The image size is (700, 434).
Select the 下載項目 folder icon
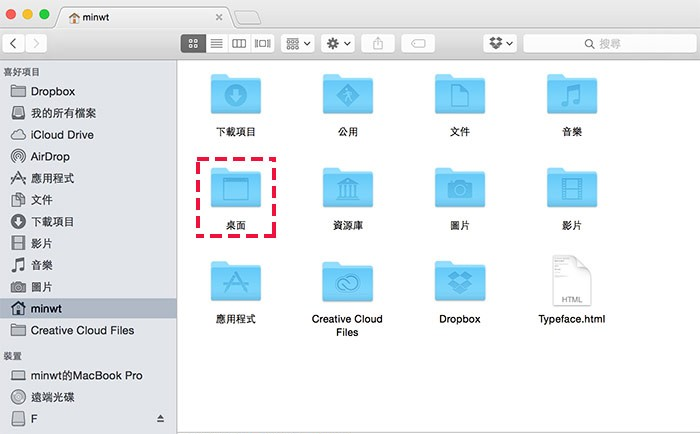tap(236, 94)
